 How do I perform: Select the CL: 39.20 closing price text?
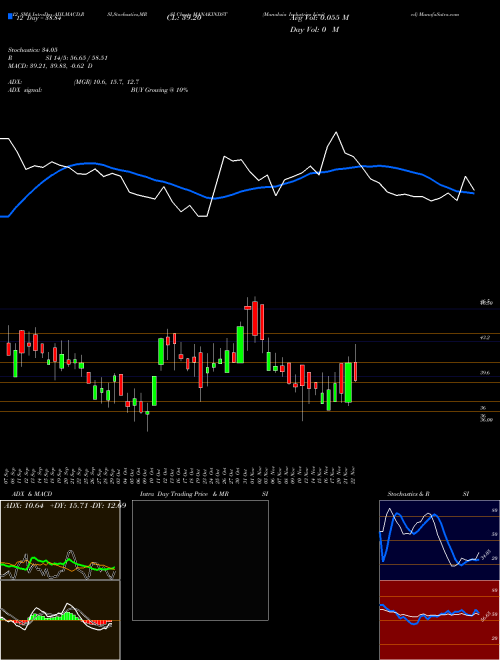(184, 18)
